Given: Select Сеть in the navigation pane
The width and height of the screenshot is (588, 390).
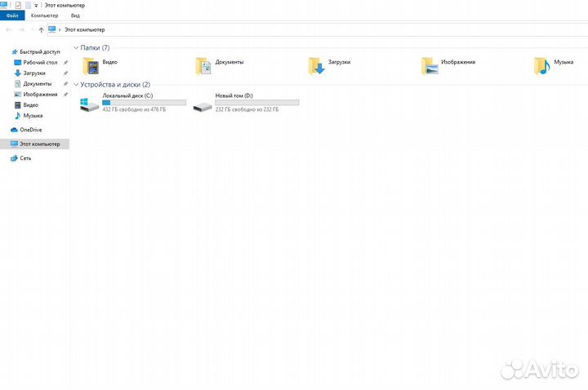Looking at the screenshot, I should click(x=25, y=158).
